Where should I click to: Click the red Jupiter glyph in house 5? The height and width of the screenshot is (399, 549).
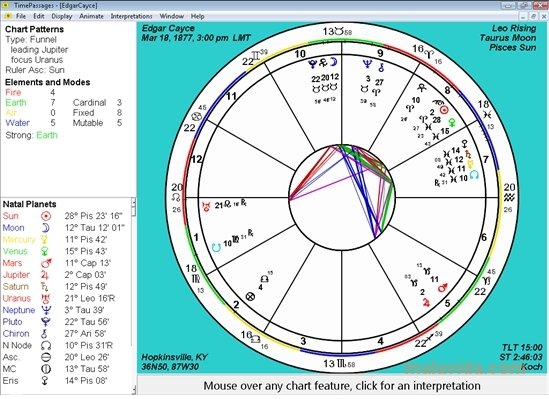(x=426, y=302)
